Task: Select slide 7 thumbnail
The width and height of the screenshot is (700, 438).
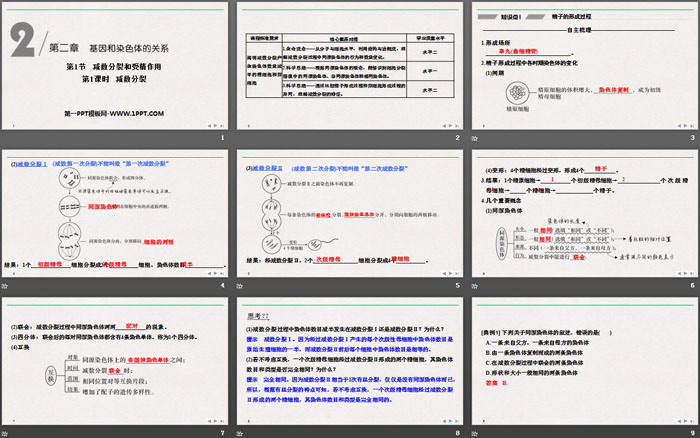Action: tap(115, 361)
